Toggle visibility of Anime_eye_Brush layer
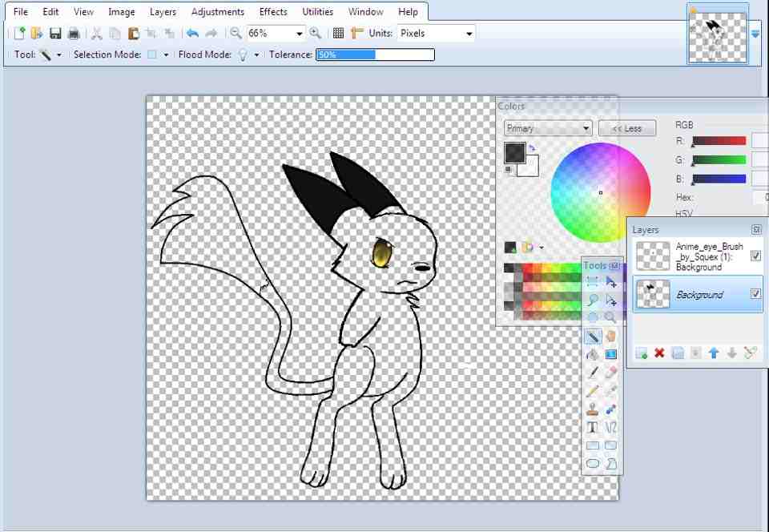This screenshot has width=769, height=532. tap(755, 256)
